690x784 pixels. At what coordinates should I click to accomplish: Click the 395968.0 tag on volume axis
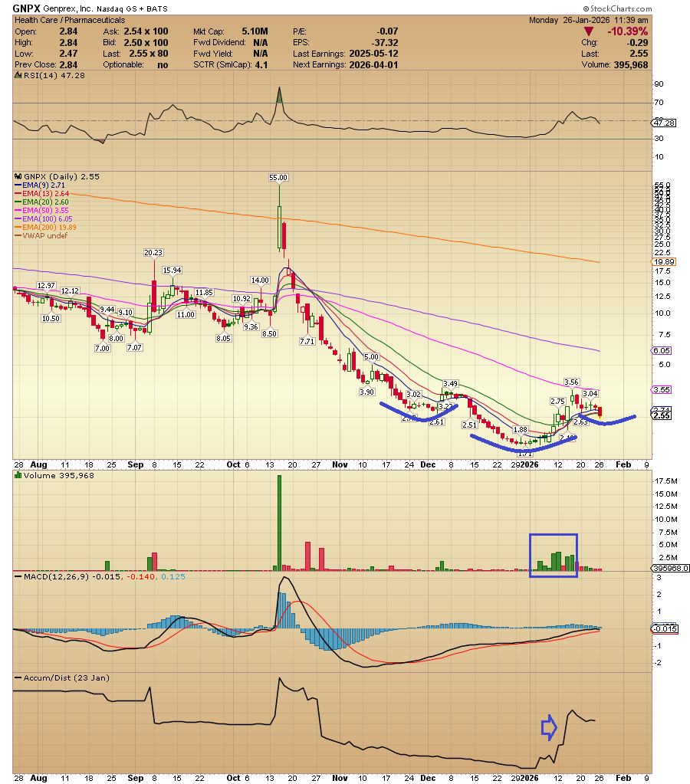point(671,568)
